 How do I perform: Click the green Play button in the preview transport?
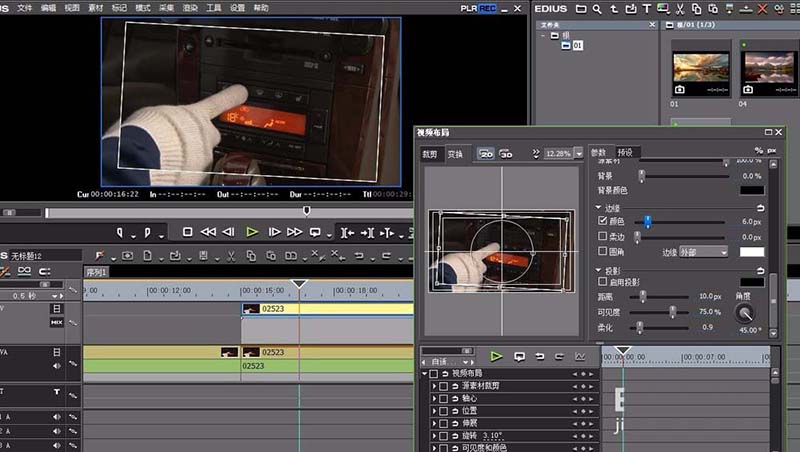(x=252, y=232)
